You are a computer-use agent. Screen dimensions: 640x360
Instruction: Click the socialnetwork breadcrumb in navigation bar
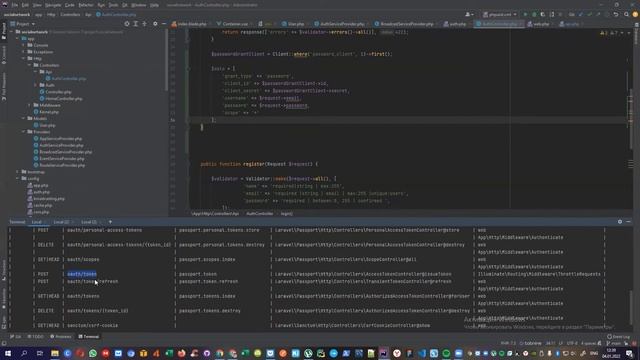[17, 14]
